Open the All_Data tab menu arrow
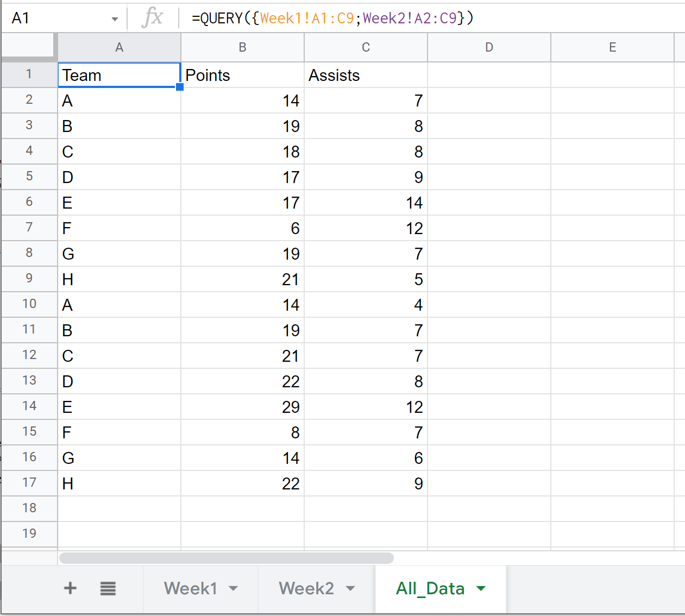Screen dimensions: 685x616 481,588
